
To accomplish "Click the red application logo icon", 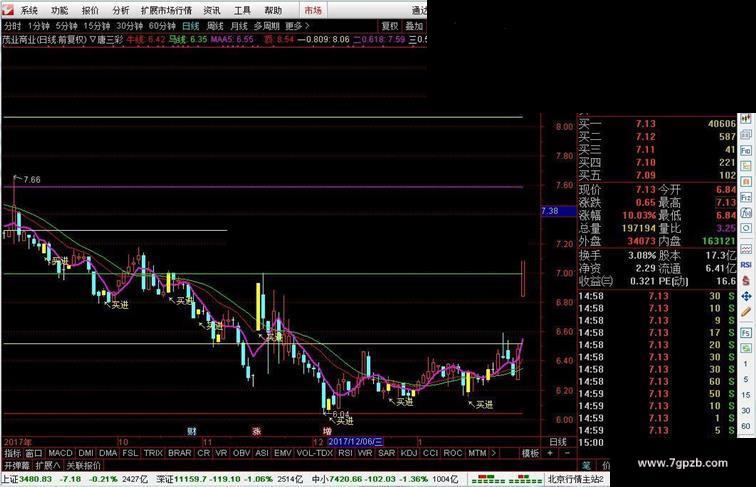I will (x=8, y=10).
